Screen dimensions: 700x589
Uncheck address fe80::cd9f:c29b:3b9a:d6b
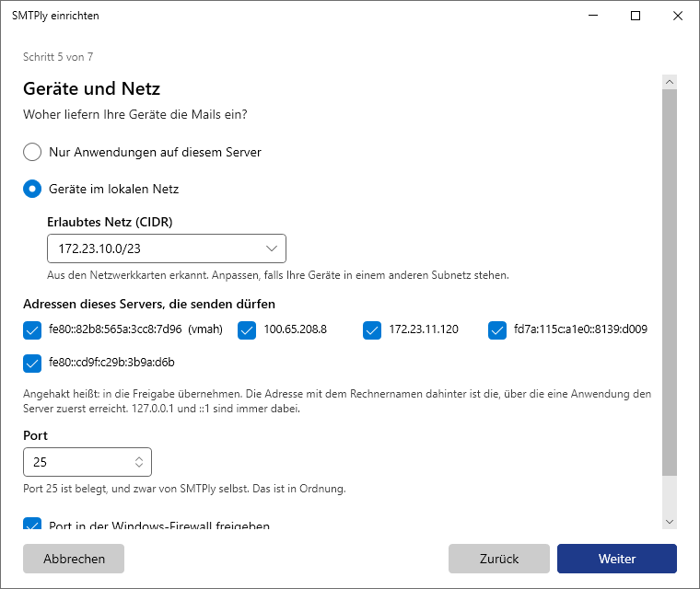pyautogui.click(x=32, y=364)
